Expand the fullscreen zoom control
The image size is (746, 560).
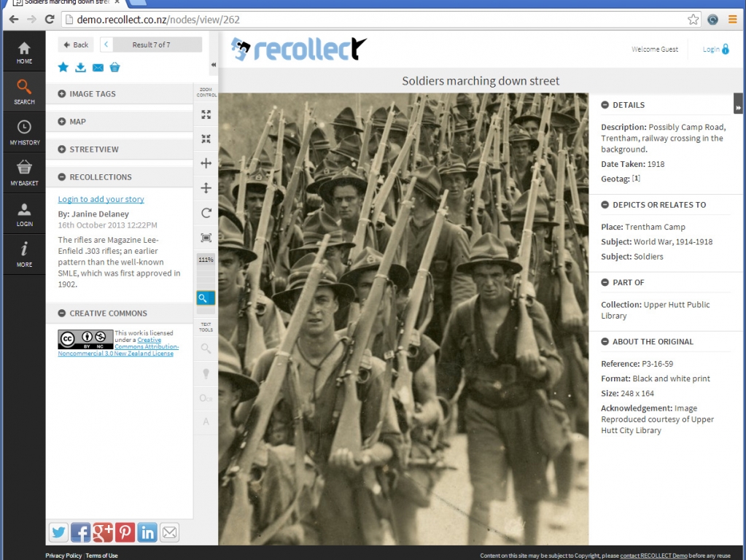(205, 114)
